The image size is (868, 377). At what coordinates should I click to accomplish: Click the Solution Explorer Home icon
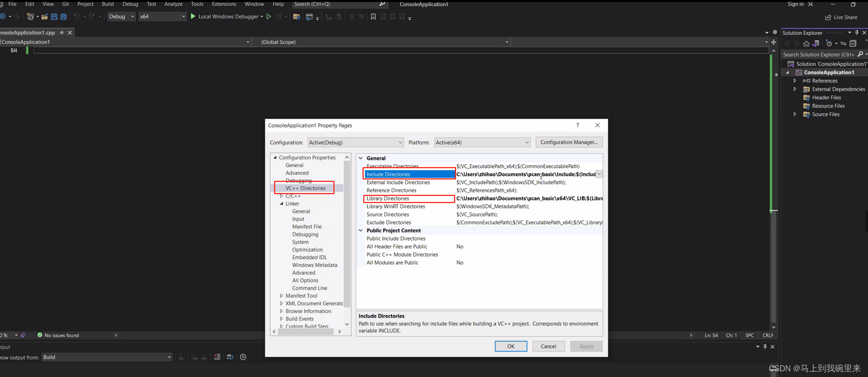(806, 43)
